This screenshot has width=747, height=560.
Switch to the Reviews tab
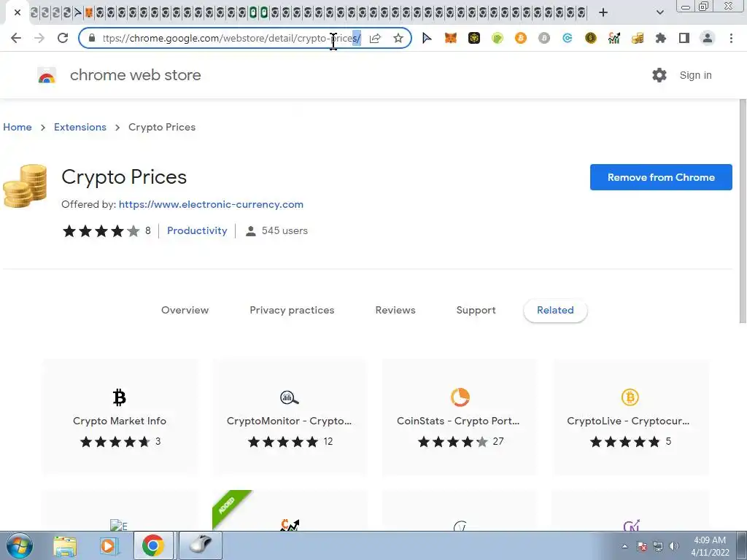tap(395, 311)
